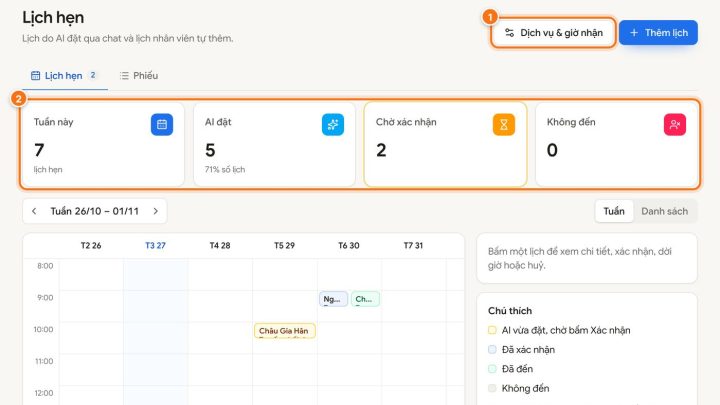Click the T7 31 column header
The height and width of the screenshot is (405, 720).
[x=413, y=246]
